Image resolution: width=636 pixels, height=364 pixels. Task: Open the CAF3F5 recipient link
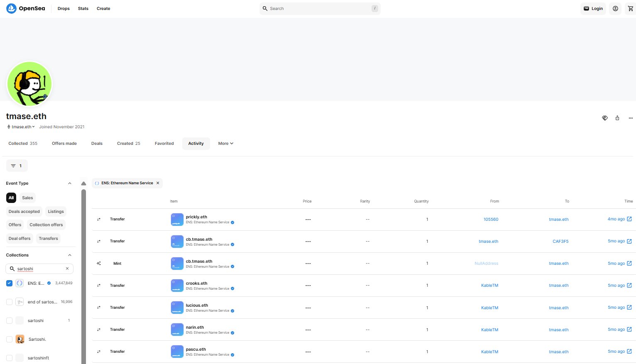click(560, 241)
